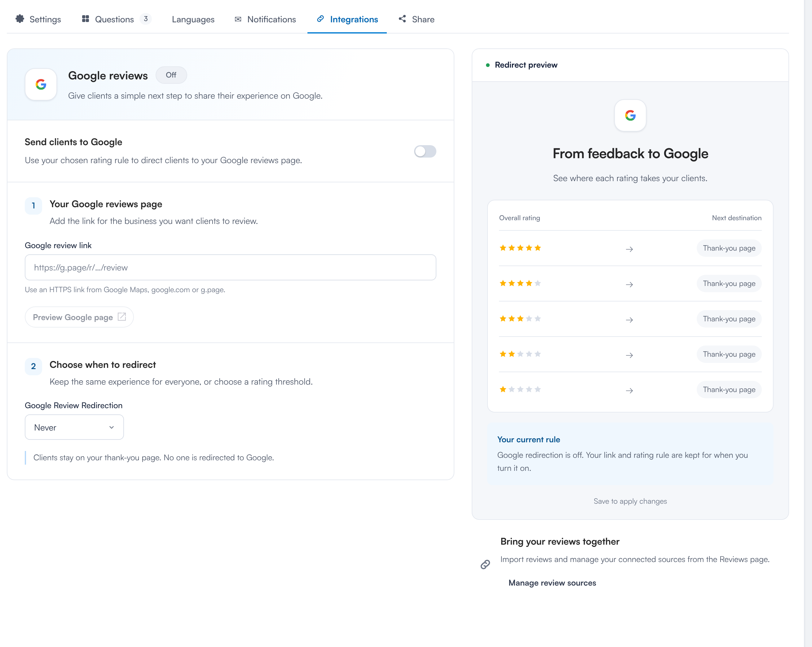Screen dimensions: 812x647
Task: Click Preview Google page button
Action: (x=79, y=317)
